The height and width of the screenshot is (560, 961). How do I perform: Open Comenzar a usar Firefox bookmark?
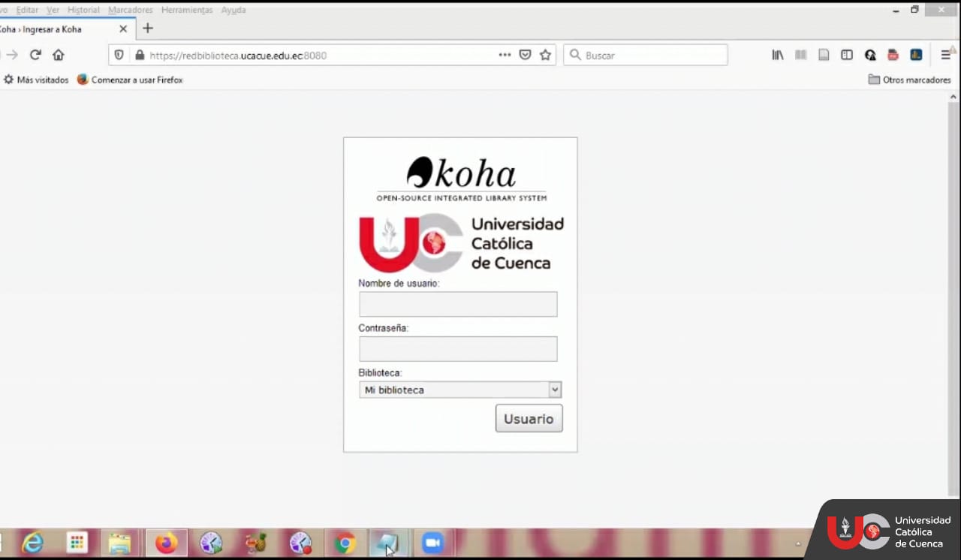pos(130,80)
